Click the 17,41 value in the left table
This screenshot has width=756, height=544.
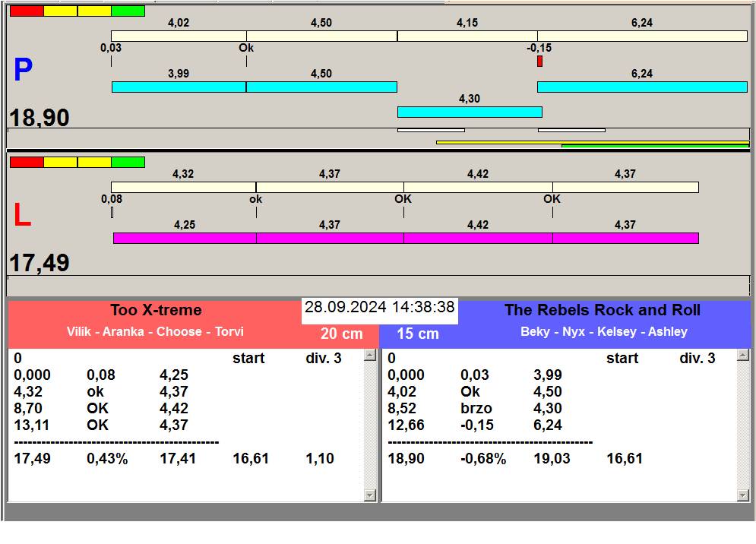click(x=178, y=458)
